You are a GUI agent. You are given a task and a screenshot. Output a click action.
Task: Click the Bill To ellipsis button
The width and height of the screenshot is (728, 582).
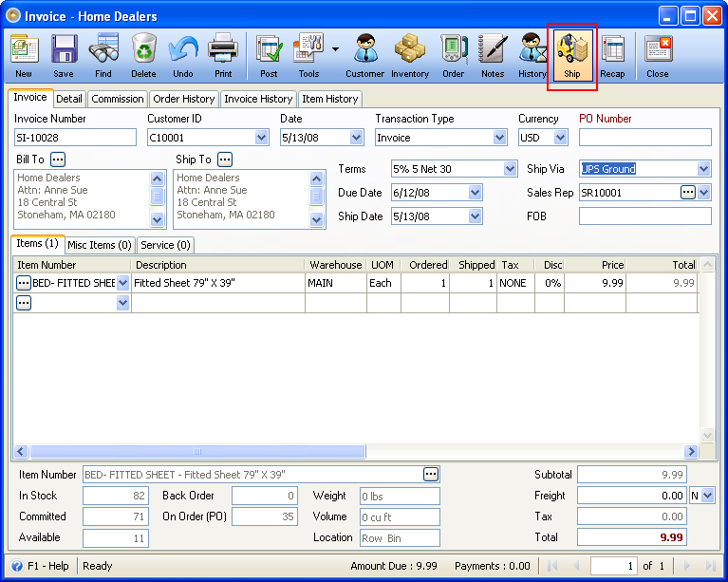(x=58, y=160)
